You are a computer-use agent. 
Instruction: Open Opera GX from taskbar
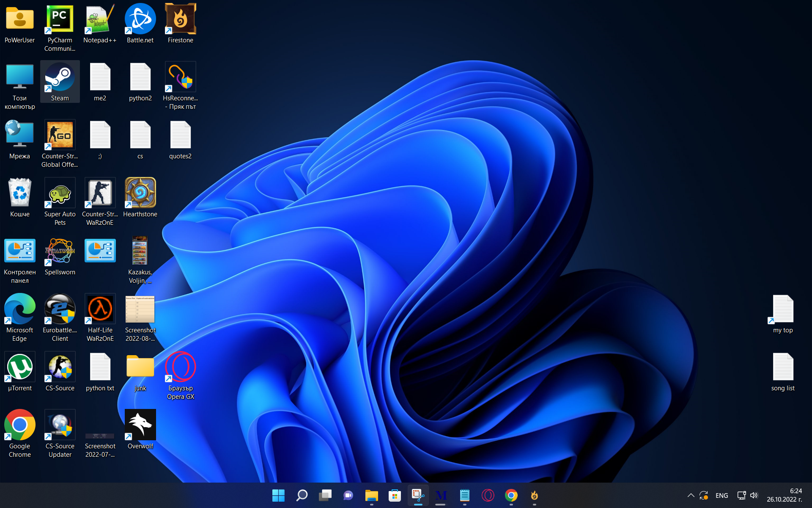click(488, 495)
